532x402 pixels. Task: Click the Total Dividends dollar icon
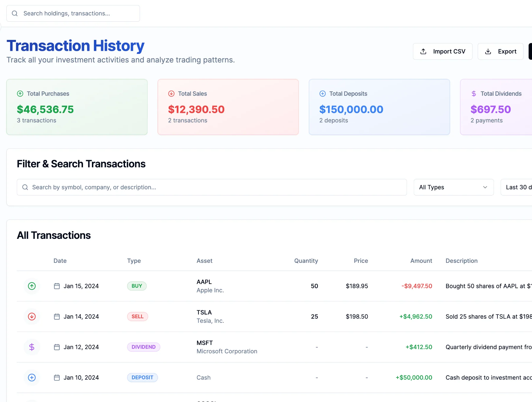tap(474, 94)
